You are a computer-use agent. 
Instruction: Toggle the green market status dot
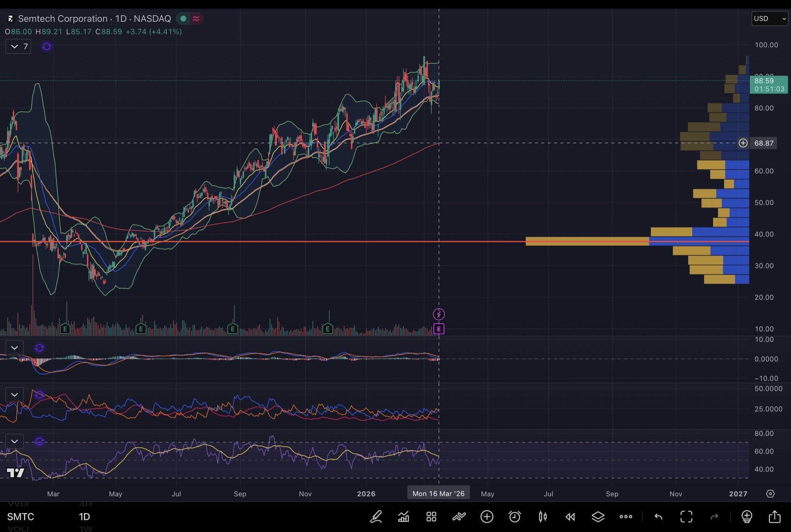coord(183,19)
